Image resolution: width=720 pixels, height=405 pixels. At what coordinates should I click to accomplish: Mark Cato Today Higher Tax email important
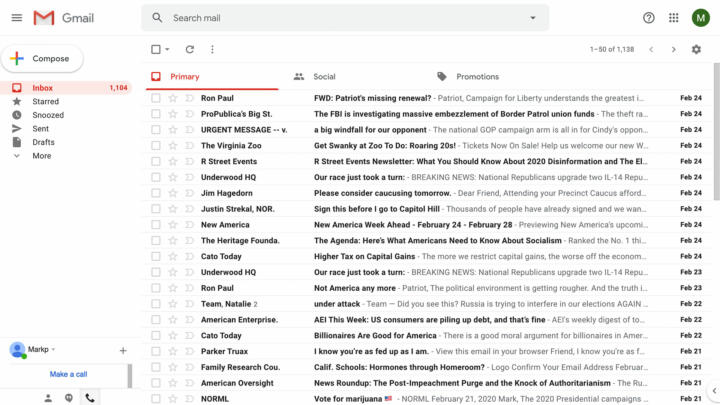[189, 257]
